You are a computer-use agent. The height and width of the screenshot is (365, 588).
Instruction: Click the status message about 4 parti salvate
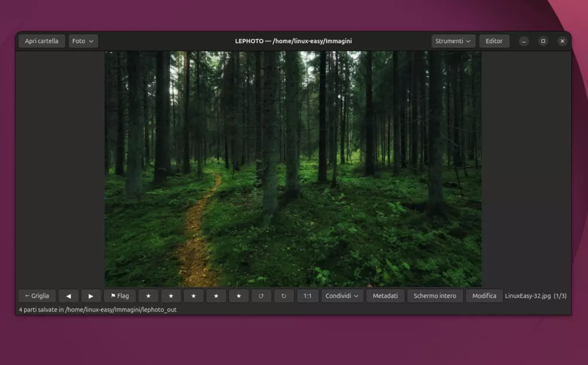pyautogui.click(x=98, y=310)
